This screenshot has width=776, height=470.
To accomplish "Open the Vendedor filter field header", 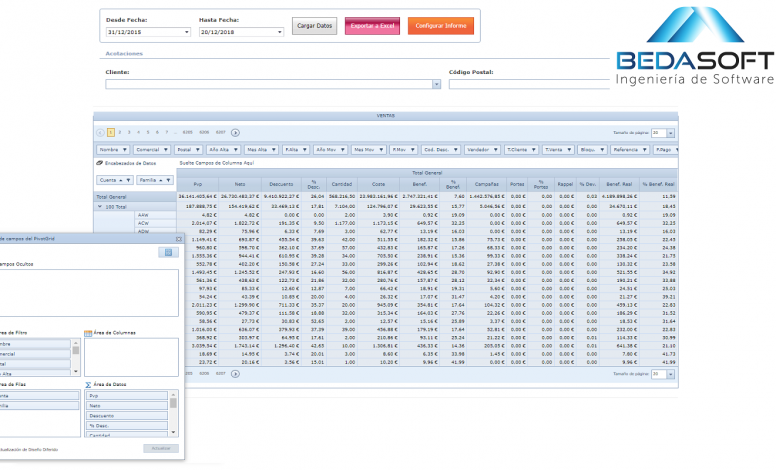I will 480,149.
